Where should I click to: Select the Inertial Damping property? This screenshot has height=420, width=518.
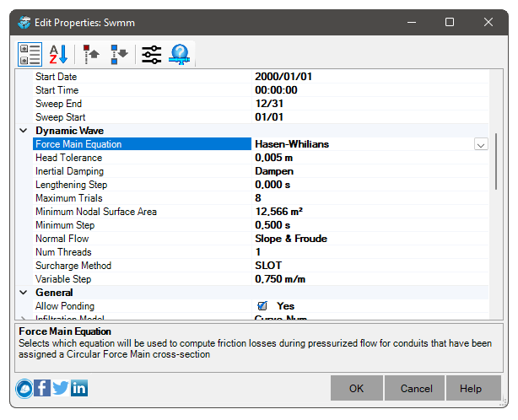pos(69,171)
